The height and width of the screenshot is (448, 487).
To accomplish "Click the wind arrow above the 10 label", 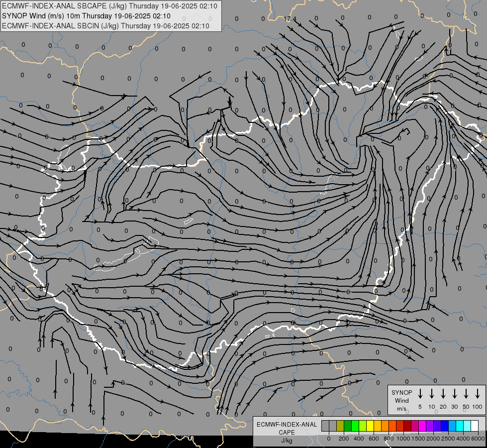I will click(431, 393).
